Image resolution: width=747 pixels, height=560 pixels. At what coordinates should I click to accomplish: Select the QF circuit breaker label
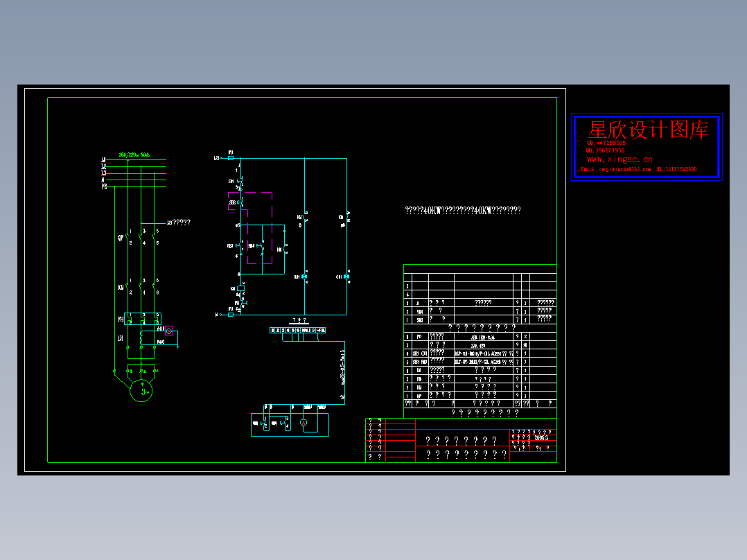tap(121, 237)
